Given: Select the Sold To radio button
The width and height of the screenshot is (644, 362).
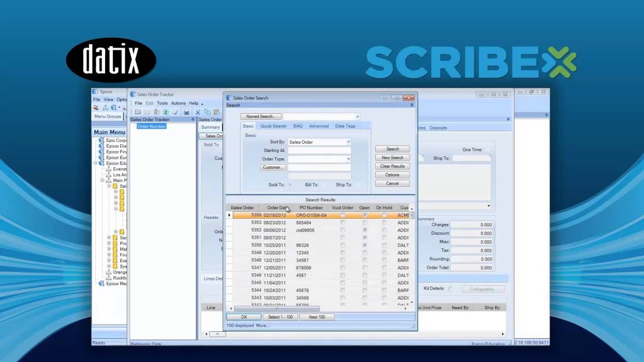Looking at the screenshot, I should pyautogui.click(x=290, y=185).
